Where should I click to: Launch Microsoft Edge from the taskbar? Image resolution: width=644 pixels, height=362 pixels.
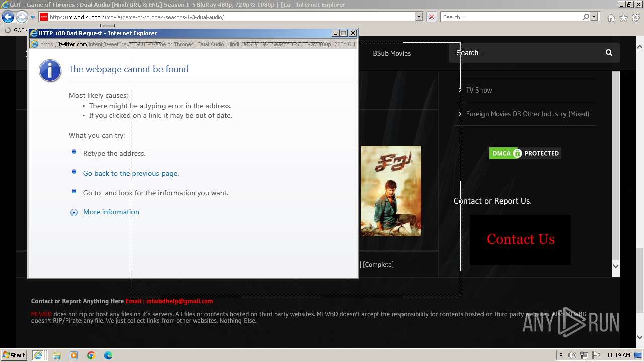click(x=108, y=355)
